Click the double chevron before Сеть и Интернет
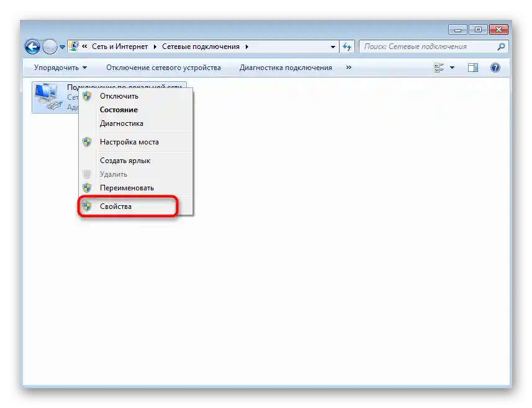 84,47
